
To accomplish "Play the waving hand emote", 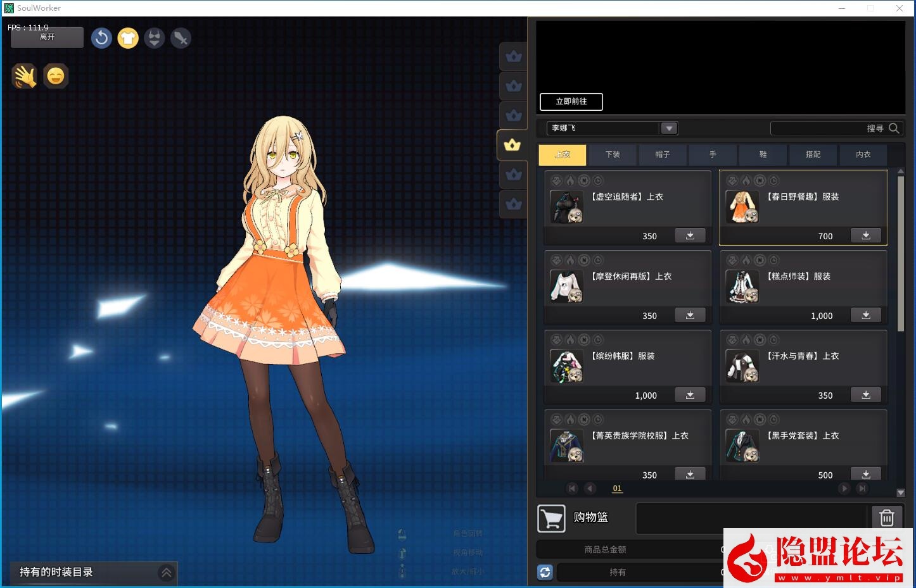I will click(25, 77).
